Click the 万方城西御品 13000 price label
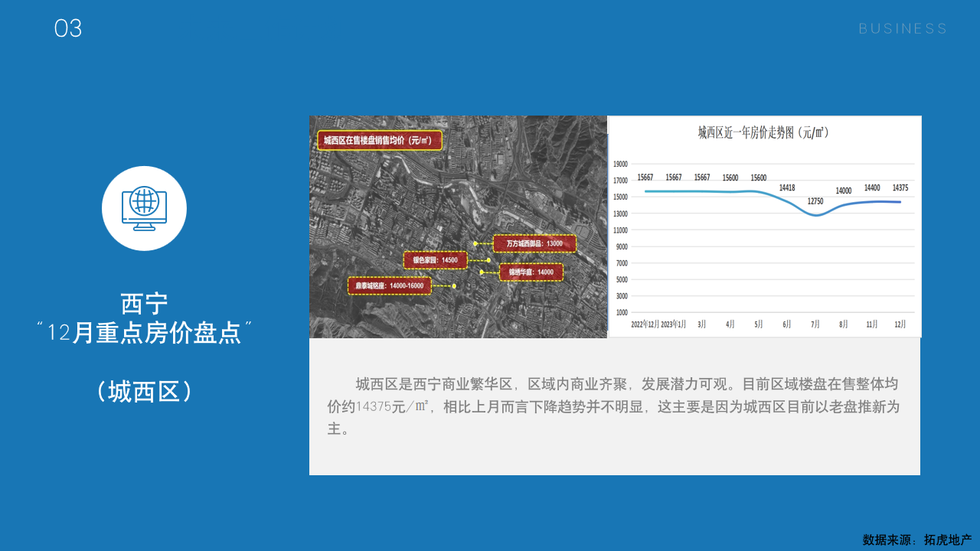The width and height of the screenshot is (980, 551). coord(534,244)
